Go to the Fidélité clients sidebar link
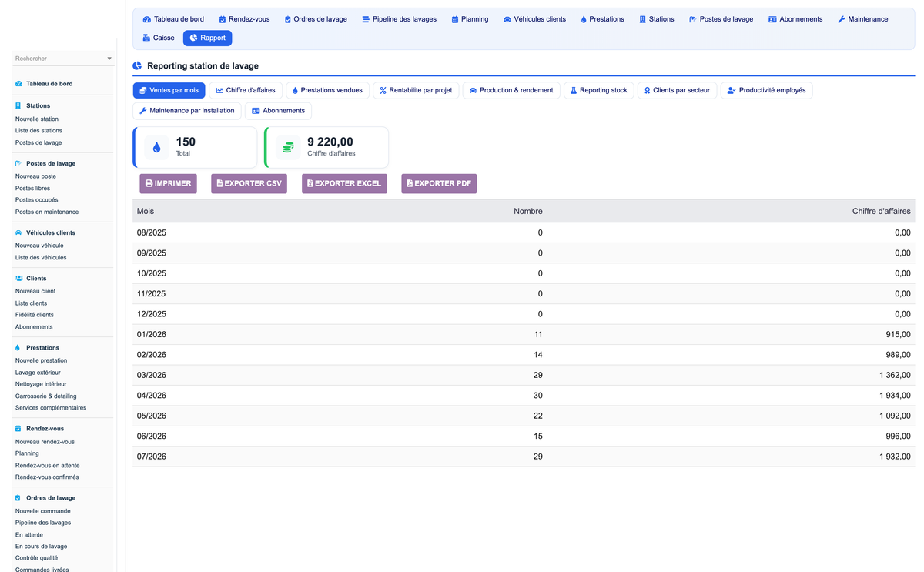The image size is (924, 572). 35,314
